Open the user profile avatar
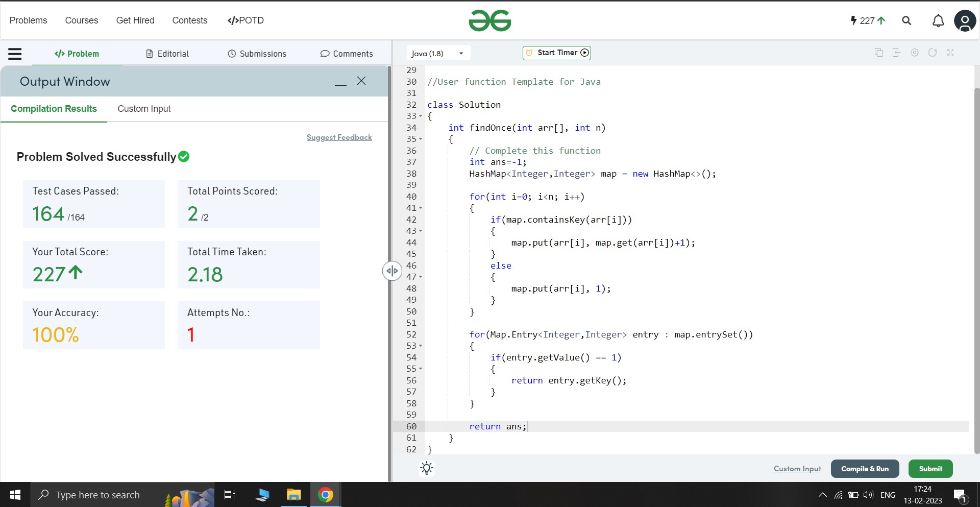This screenshot has height=507, width=980. [965, 21]
